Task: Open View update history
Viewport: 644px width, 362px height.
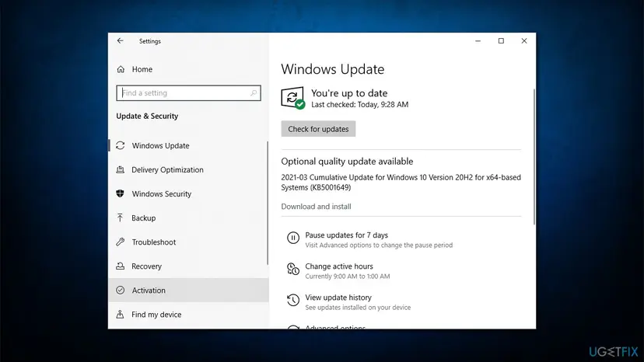Action: tap(338, 298)
